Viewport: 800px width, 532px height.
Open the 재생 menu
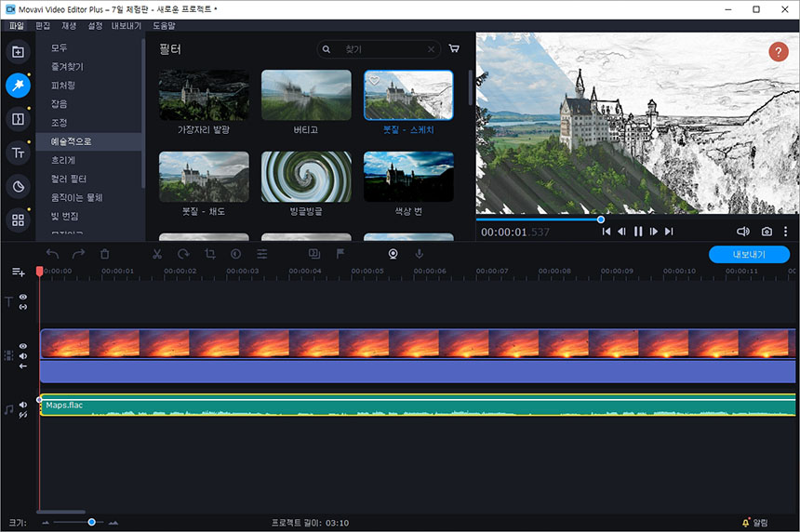[x=69, y=25]
